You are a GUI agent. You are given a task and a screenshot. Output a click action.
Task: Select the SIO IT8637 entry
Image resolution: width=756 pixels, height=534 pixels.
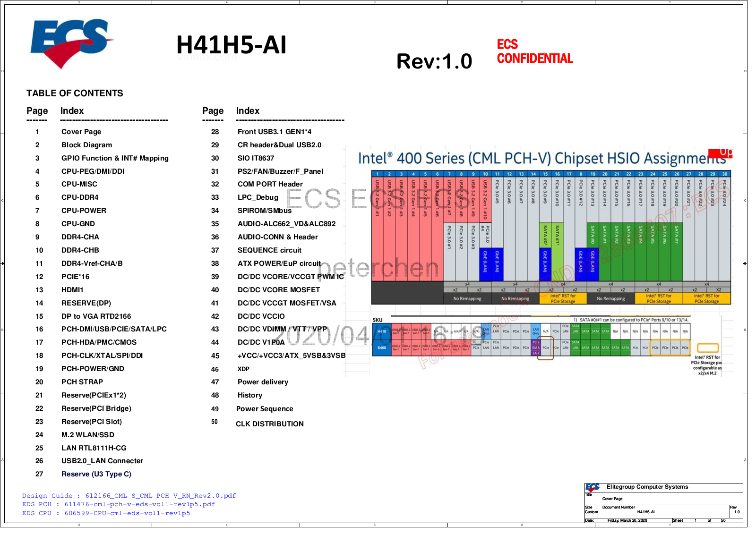click(x=256, y=158)
